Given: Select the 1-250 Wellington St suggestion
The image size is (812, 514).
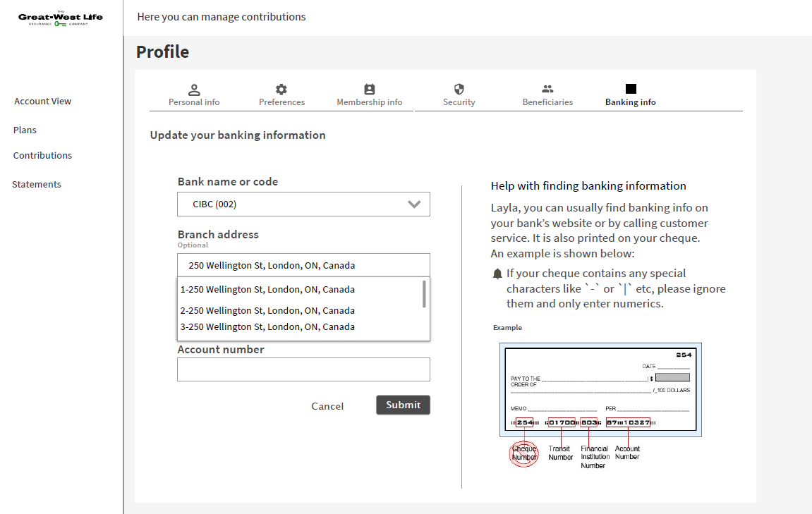Looking at the screenshot, I should pyautogui.click(x=267, y=289).
